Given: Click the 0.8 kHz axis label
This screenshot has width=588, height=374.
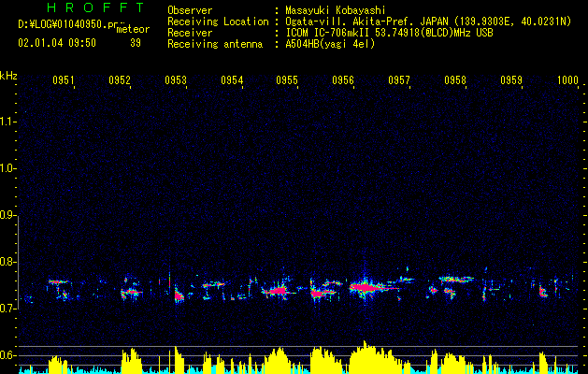Looking at the screenshot, I should tap(7, 262).
